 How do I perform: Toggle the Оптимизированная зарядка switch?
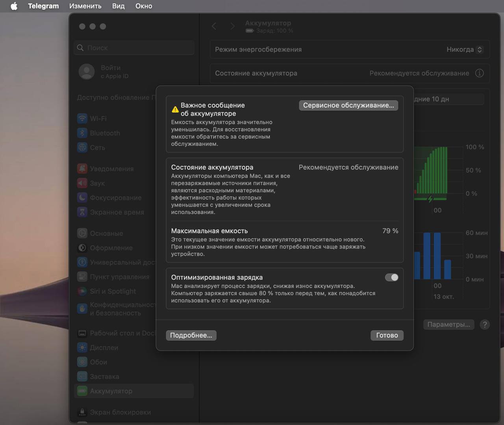[391, 277]
